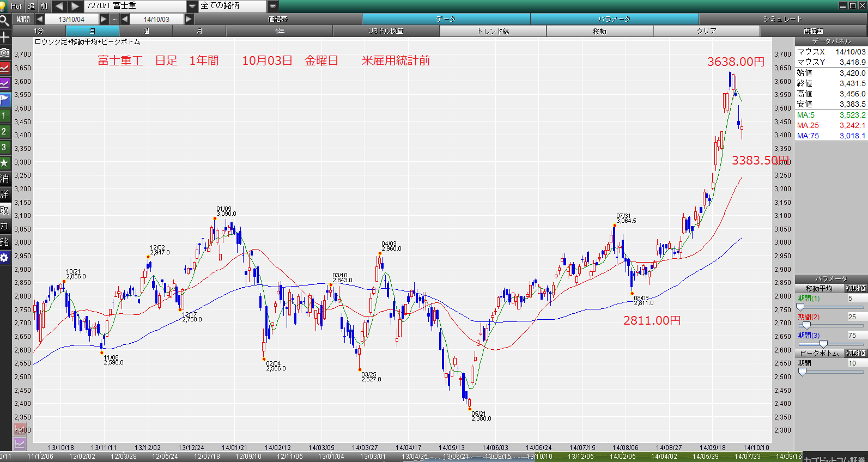Shift start date earlier with left arrow
This screenshot has width=868, height=462.
(x=39, y=19)
